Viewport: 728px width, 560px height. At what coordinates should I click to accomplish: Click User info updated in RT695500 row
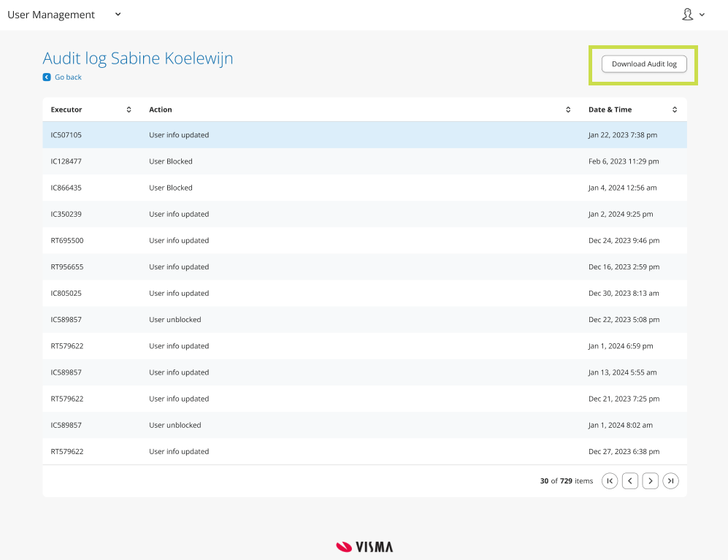[x=179, y=240]
